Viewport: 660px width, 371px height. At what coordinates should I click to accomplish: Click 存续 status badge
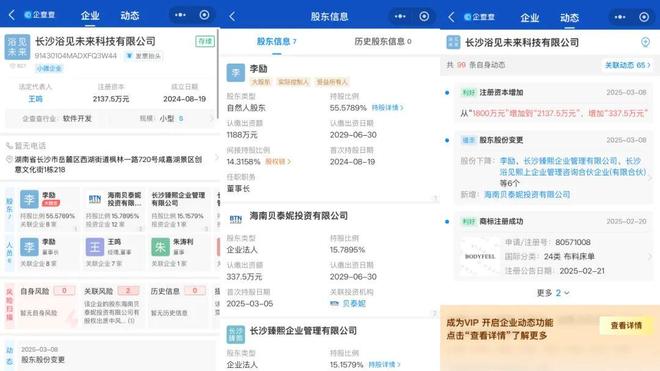pos(205,41)
